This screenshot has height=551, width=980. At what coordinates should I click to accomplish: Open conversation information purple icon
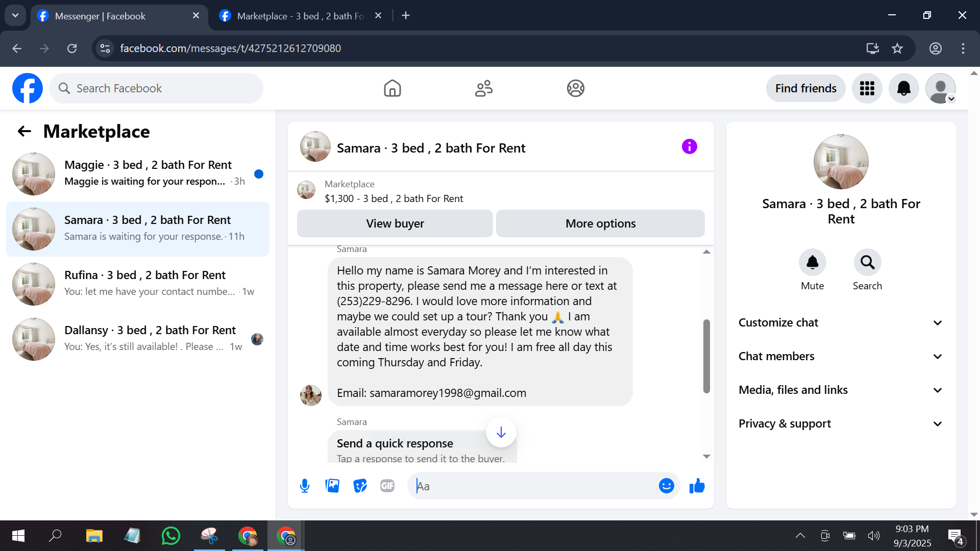(x=689, y=147)
